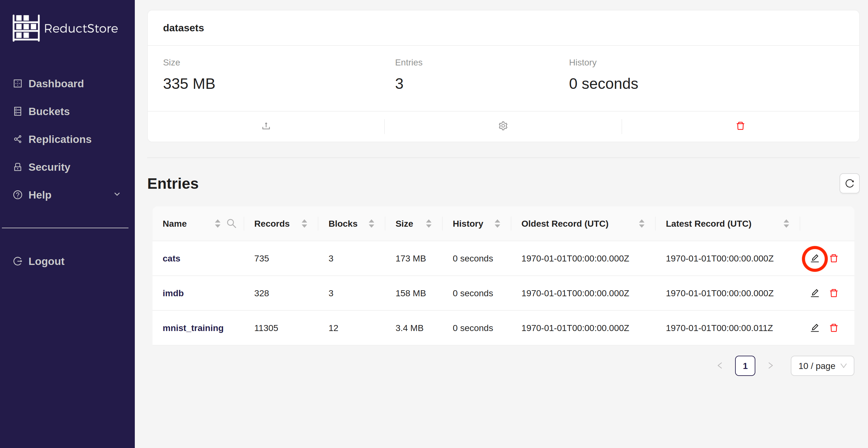The width and height of the screenshot is (868, 448).
Task: Sort the Name column using its arrows
Action: point(217,224)
